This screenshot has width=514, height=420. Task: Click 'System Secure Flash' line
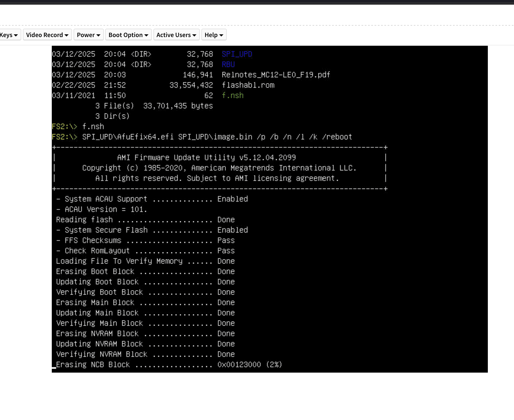coord(152,230)
